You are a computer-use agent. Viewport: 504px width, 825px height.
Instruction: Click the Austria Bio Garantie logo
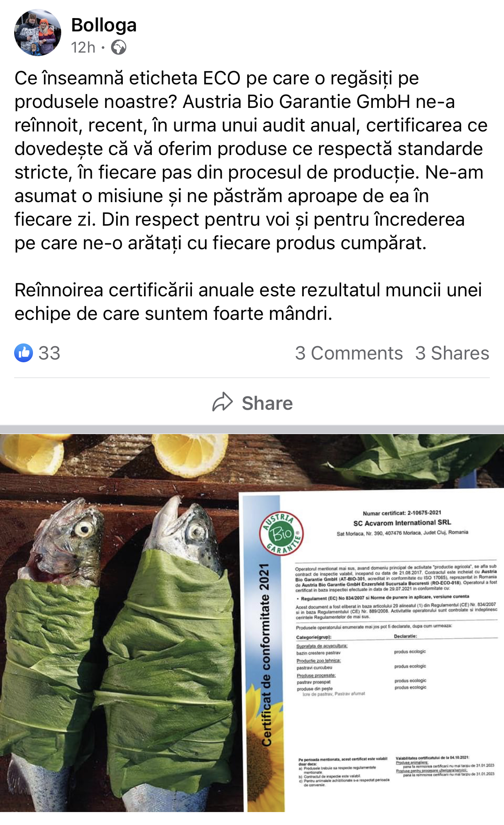pyautogui.click(x=282, y=533)
